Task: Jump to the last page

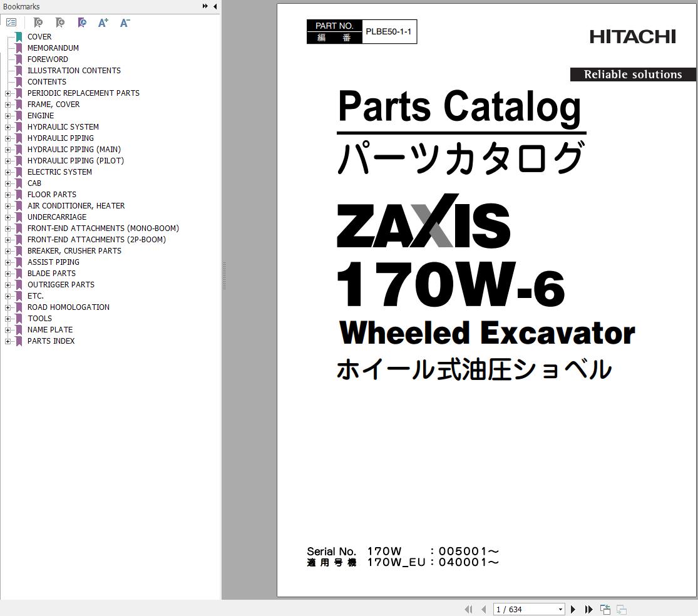Action: click(588, 609)
